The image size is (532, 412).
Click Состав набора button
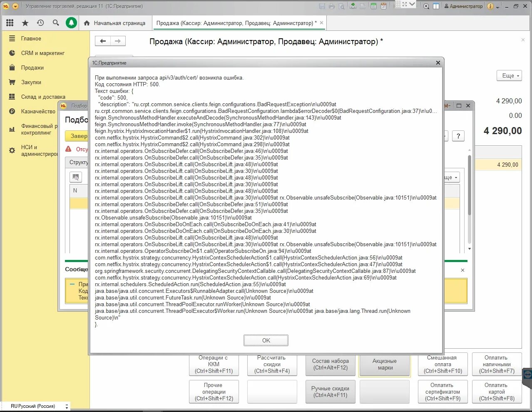(x=331, y=364)
